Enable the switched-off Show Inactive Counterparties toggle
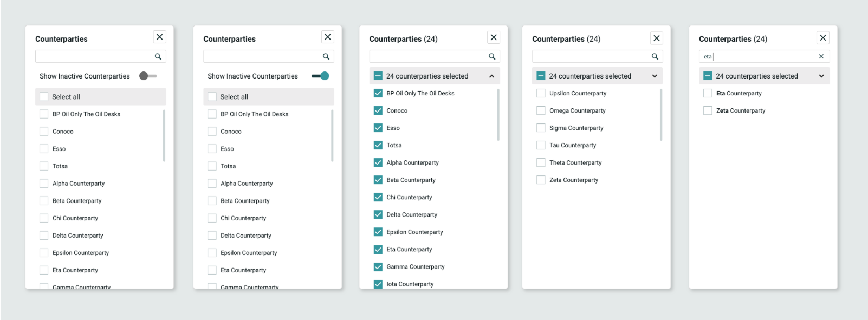The image size is (868, 320). pyautogui.click(x=147, y=76)
